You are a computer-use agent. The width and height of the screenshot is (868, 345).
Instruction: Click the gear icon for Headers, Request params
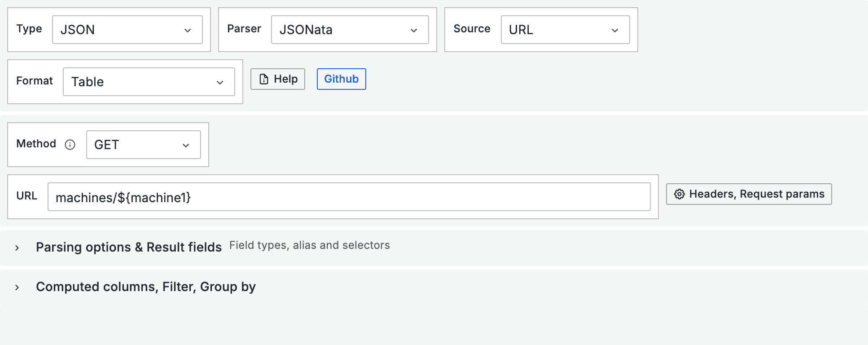[679, 194]
